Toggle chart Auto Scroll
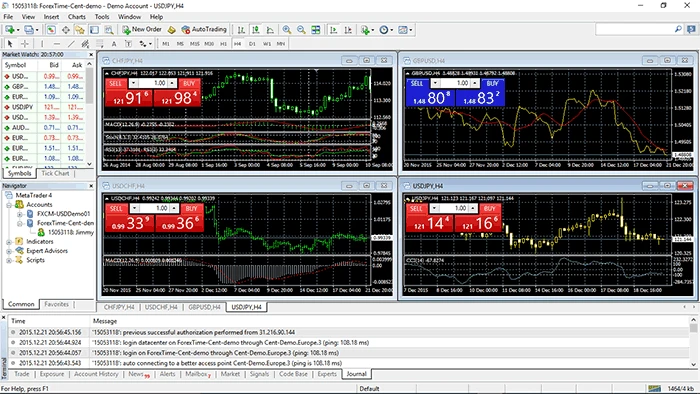Image resolution: width=700 pixels, height=394 pixels. coord(333,29)
